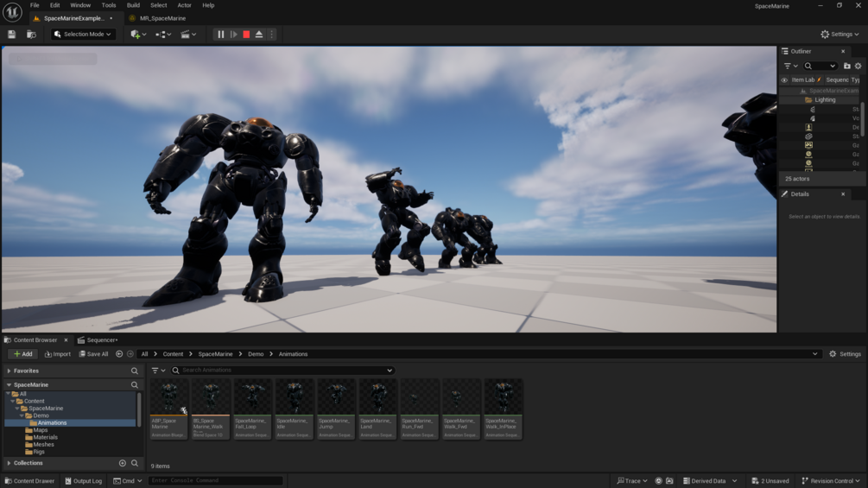Open the top-right Settings menu

pyautogui.click(x=839, y=35)
